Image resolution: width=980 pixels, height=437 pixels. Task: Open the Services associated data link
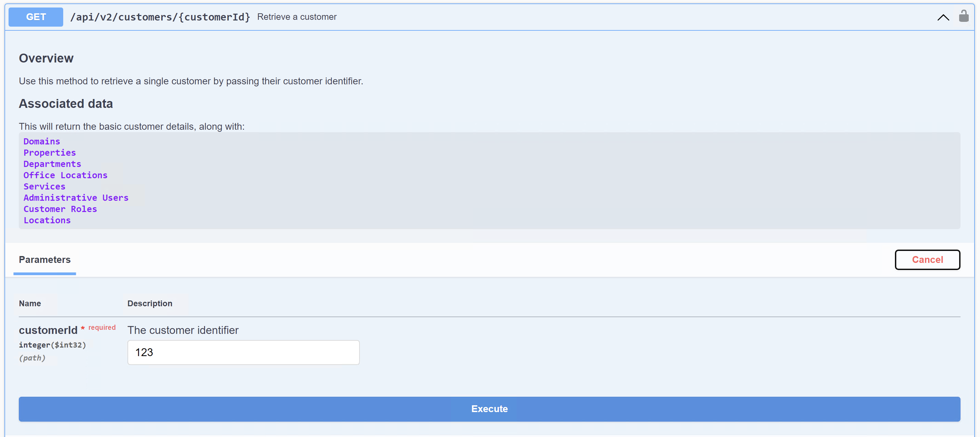(44, 187)
